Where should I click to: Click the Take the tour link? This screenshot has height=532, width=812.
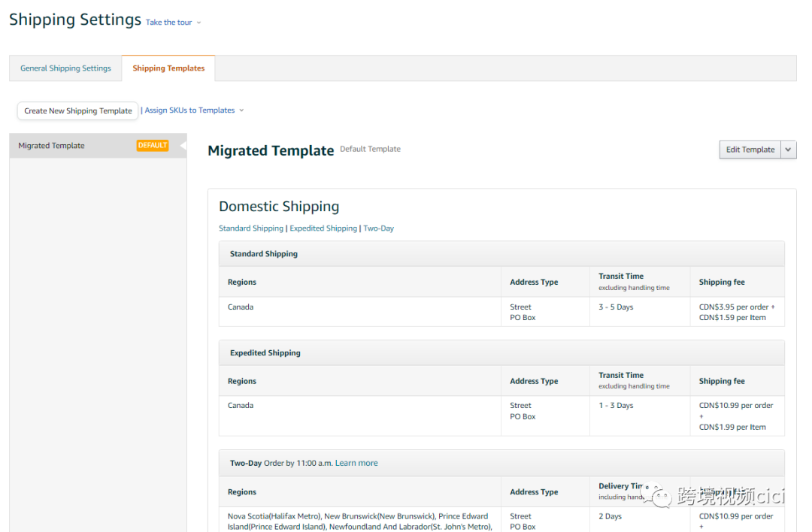click(x=169, y=23)
